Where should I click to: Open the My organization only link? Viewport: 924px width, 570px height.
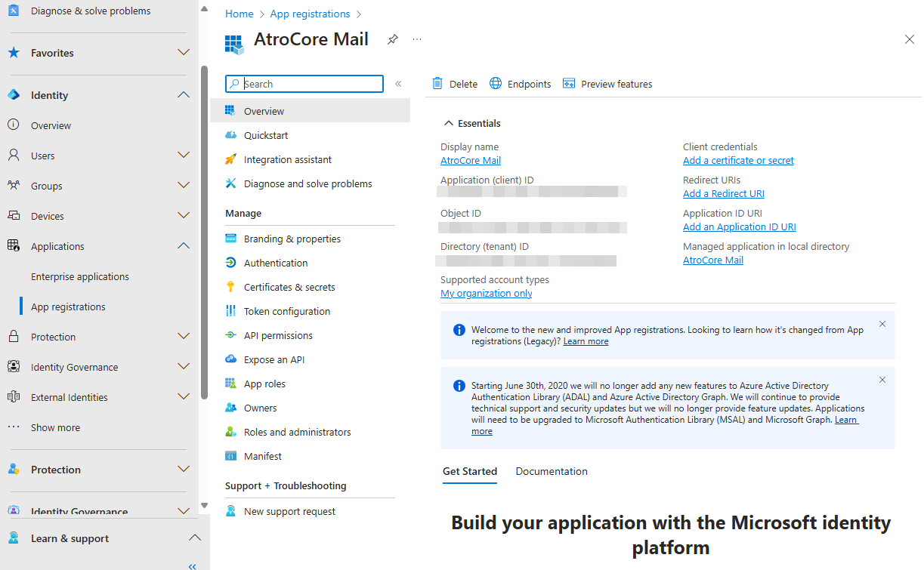[486, 293]
